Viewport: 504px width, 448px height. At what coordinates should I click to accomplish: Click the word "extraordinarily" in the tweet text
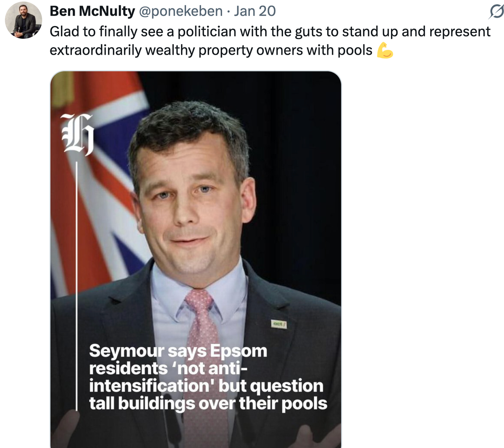point(95,50)
